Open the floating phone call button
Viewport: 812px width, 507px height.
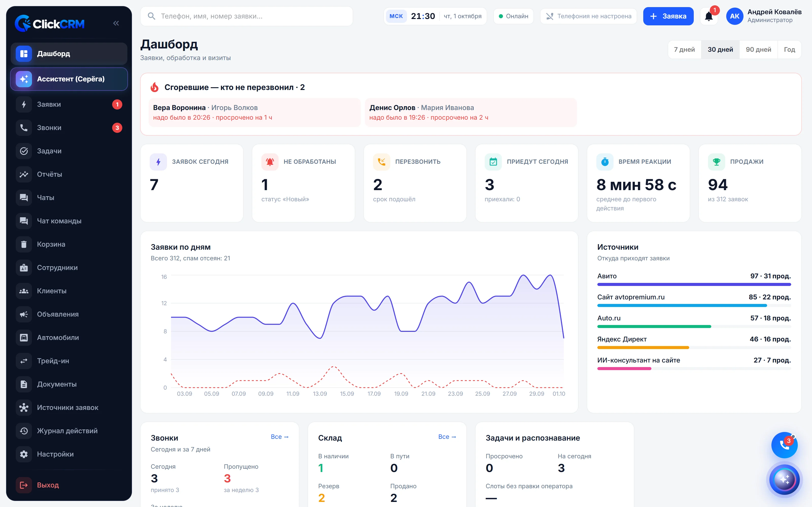click(784, 445)
